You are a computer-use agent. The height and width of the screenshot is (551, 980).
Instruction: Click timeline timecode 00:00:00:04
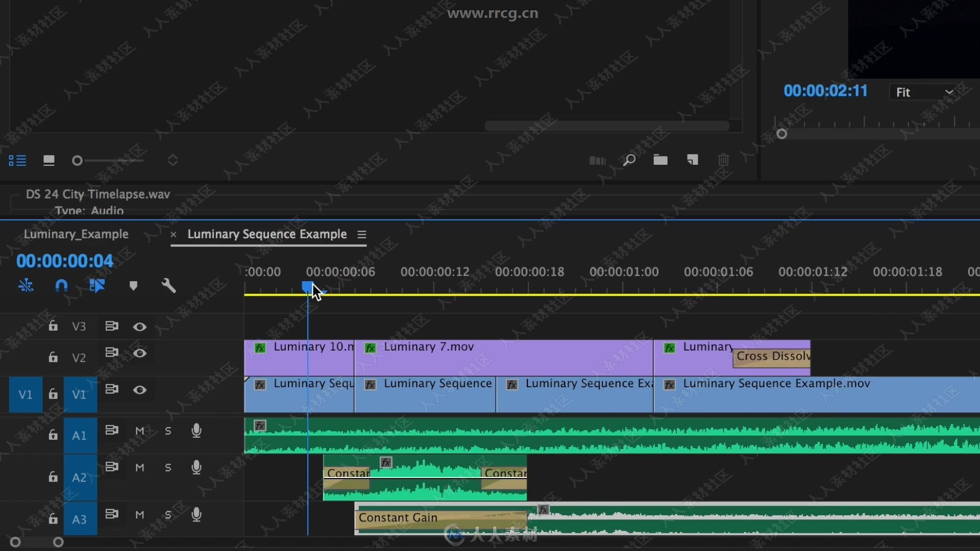[64, 261]
